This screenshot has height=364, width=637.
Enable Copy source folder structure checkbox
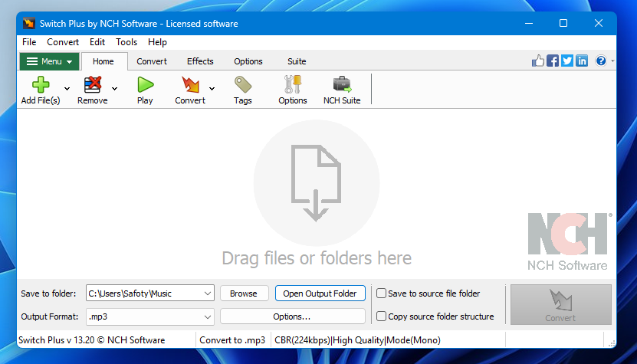(381, 316)
